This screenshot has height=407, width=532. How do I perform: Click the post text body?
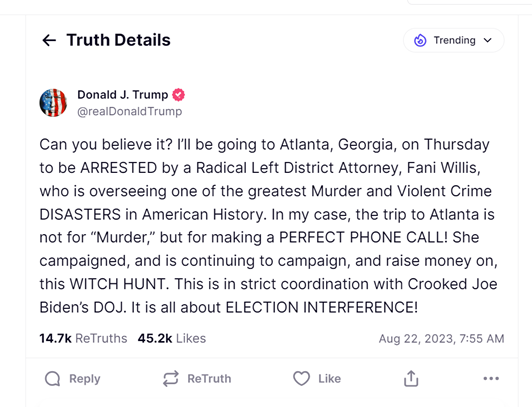268,226
